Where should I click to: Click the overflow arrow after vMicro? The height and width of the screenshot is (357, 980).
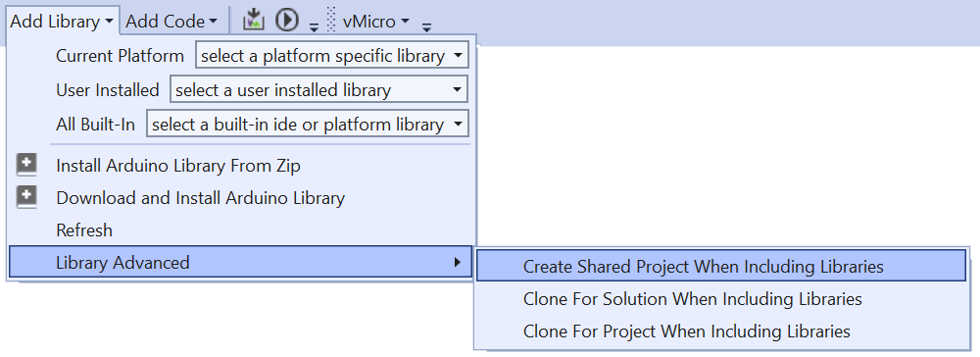(427, 26)
